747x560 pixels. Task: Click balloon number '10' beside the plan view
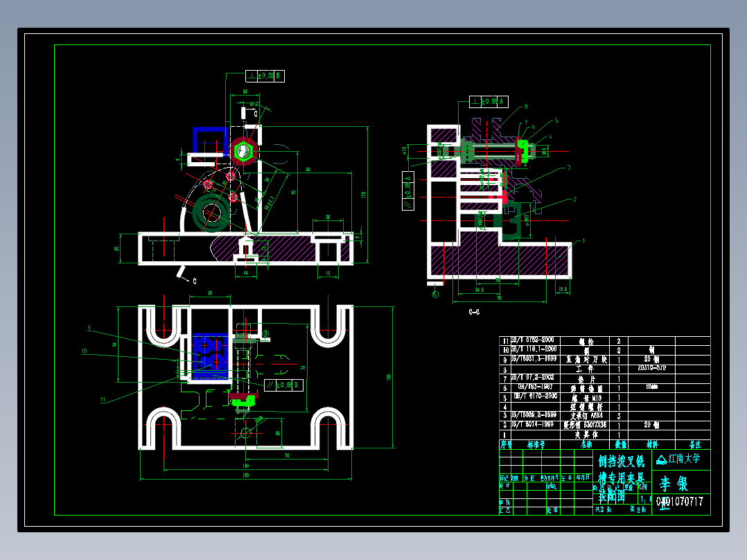85,351
